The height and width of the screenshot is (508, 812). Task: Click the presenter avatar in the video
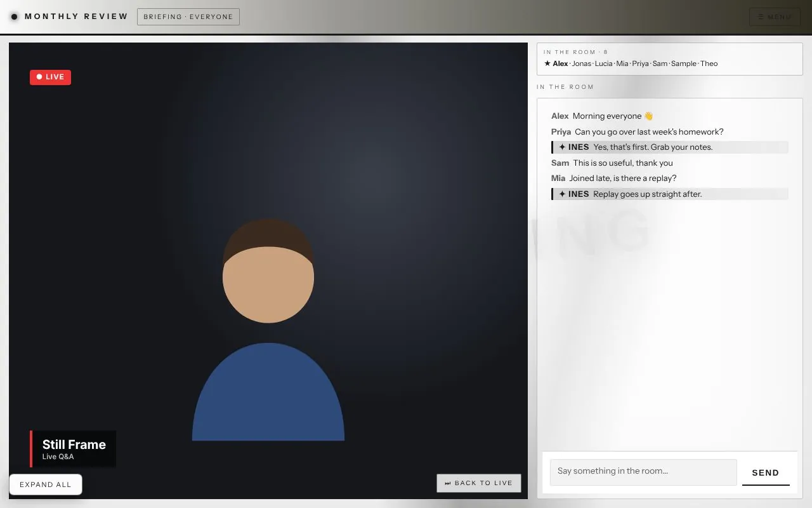pyautogui.click(x=268, y=330)
